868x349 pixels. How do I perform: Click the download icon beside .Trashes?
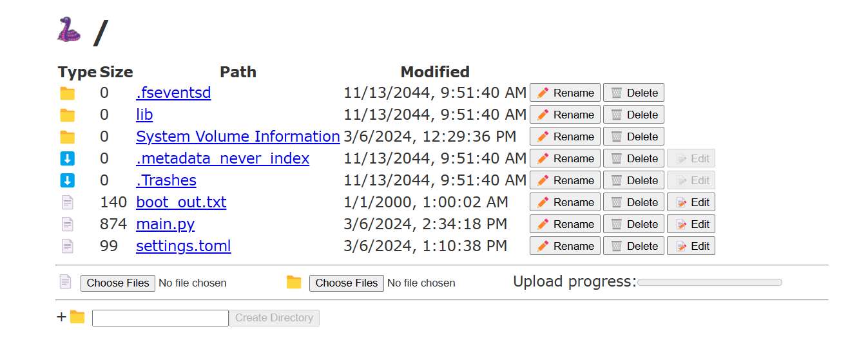click(67, 180)
